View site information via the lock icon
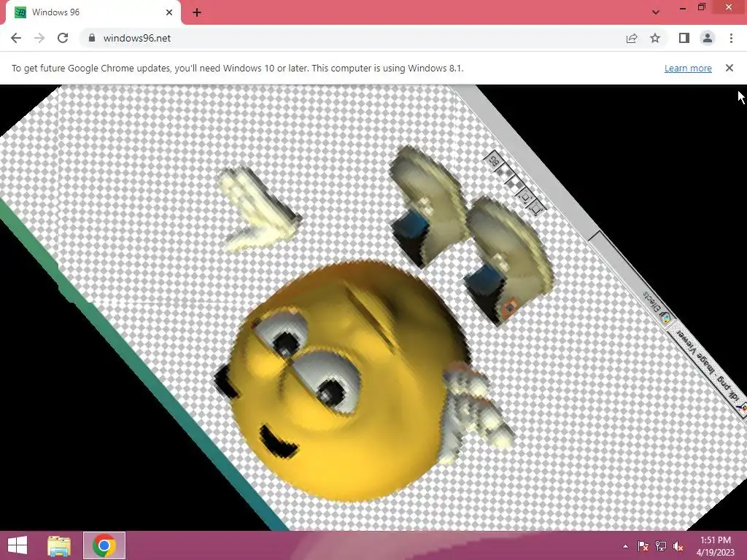Viewport: 747px width, 560px height. point(92,38)
